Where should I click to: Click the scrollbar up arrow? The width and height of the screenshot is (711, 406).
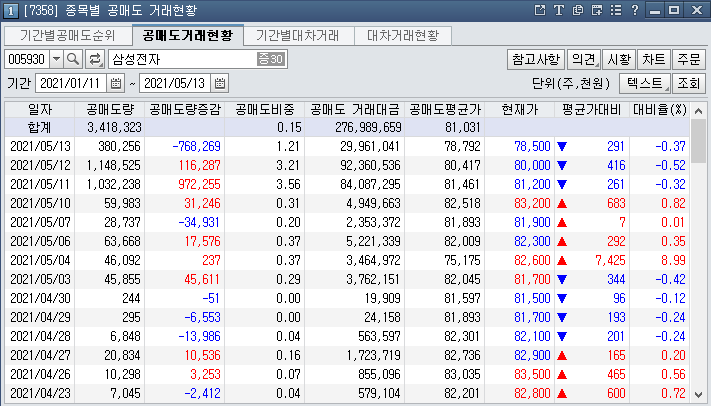[x=698, y=111]
